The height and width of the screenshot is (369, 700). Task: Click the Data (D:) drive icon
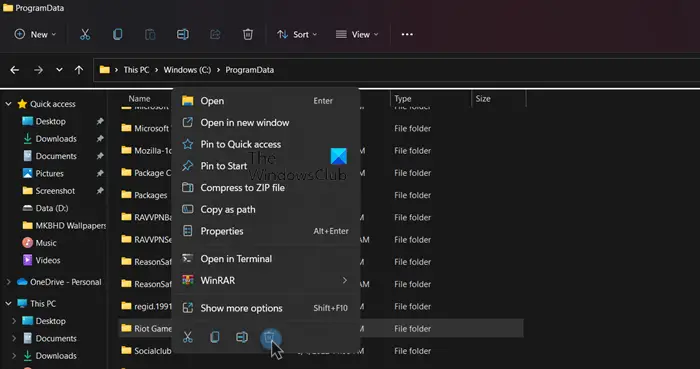click(28, 208)
